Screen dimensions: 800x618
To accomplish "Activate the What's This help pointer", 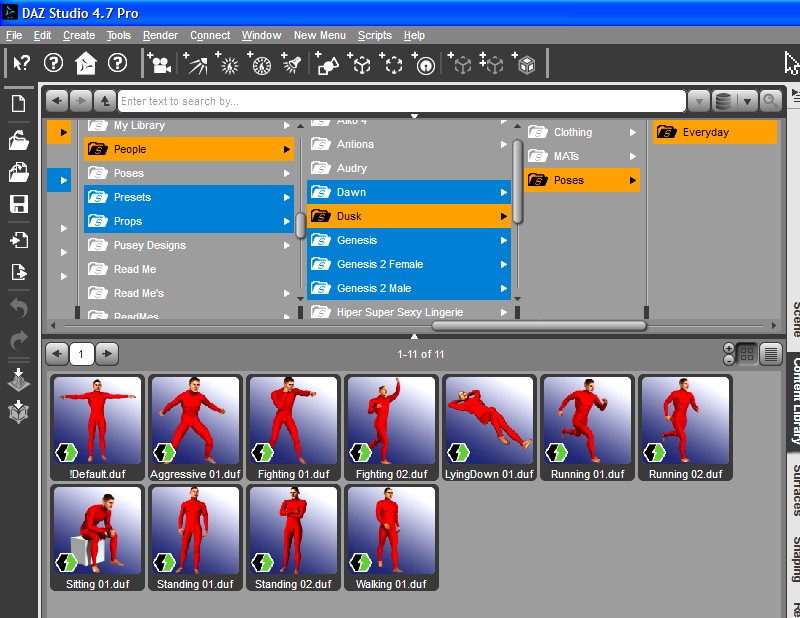I will [21, 63].
